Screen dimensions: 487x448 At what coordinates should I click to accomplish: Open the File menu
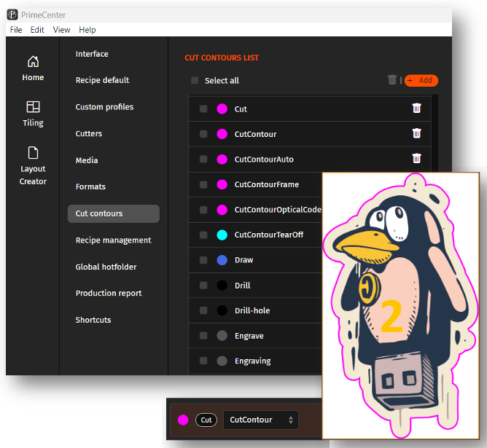point(16,30)
